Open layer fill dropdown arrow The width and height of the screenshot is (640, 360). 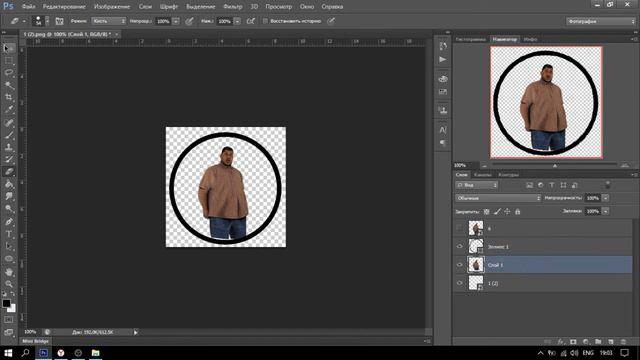click(x=606, y=211)
